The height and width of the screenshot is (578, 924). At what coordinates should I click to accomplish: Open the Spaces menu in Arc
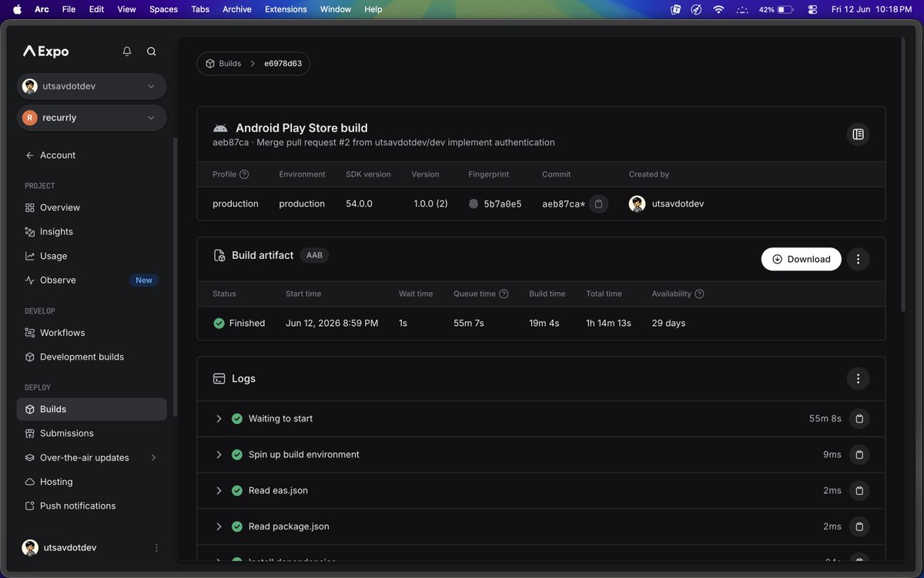[163, 9]
